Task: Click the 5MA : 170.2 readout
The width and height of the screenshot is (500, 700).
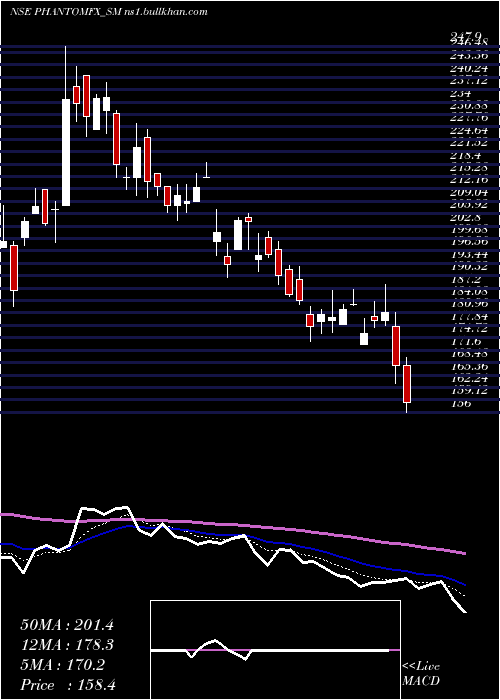Action: 63,666
